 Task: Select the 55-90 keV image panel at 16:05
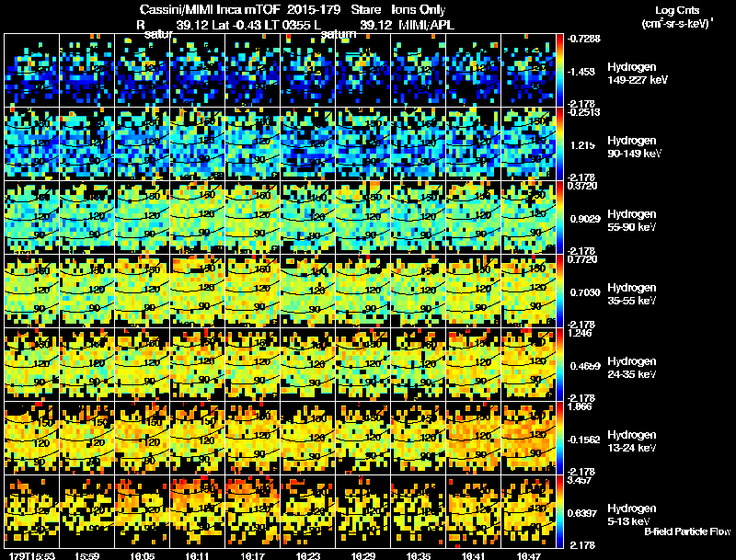pyautogui.click(x=143, y=218)
